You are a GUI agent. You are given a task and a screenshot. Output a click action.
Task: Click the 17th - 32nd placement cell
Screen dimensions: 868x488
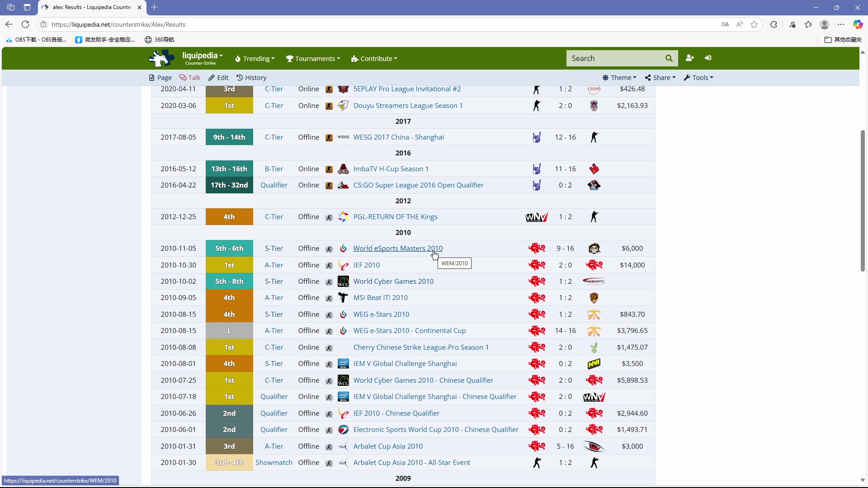tap(229, 185)
